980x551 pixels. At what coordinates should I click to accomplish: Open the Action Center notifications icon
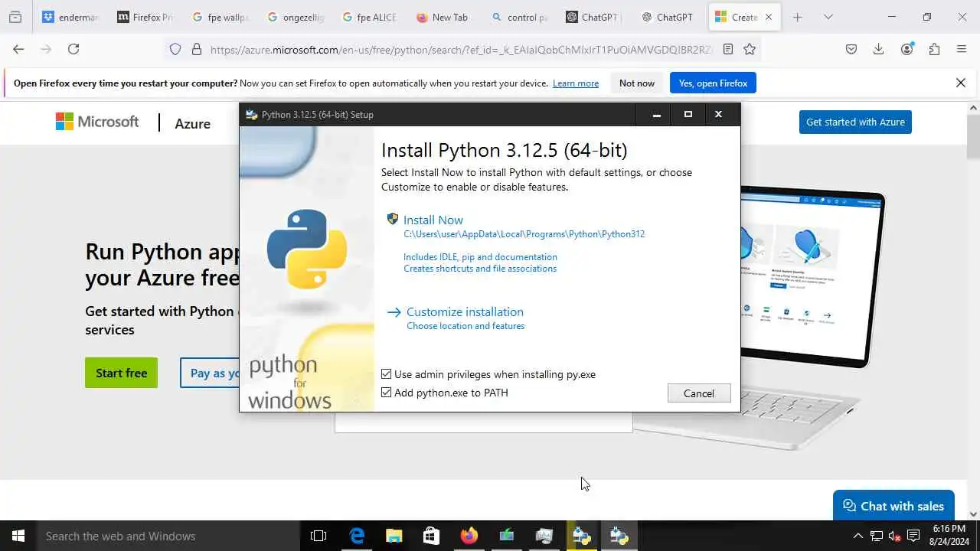click(913, 536)
